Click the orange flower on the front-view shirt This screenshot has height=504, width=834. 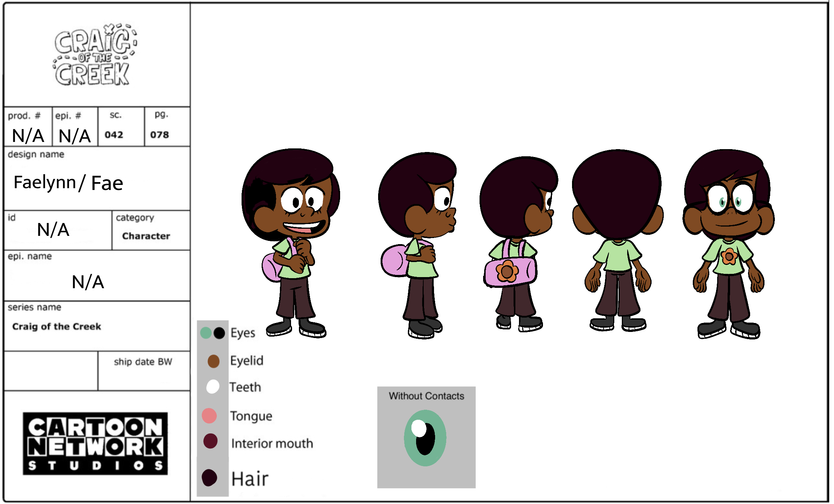729,256
